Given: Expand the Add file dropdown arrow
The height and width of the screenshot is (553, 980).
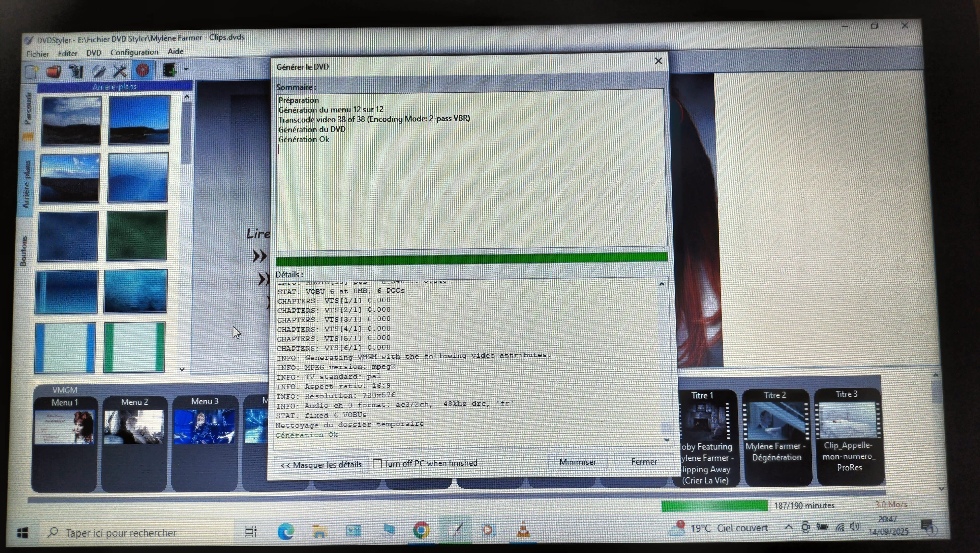Looking at the screenshot, I should point(186,69).
